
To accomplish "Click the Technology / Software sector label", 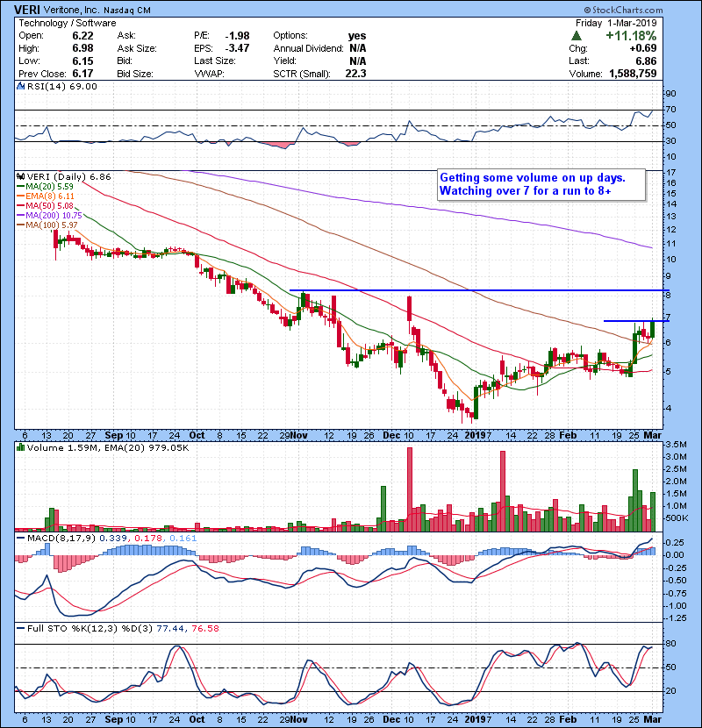I will pyautogui.click(x=68, y=23).
